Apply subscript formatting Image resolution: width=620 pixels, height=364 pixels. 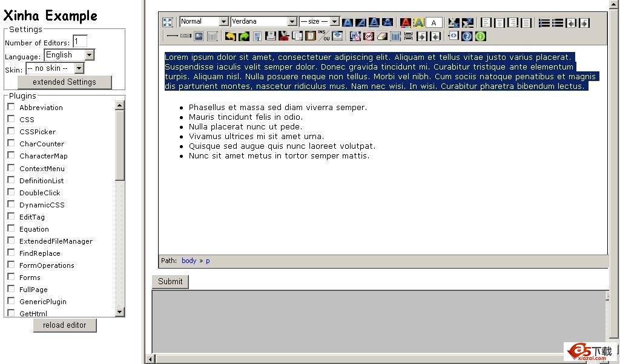tap(454, 22)
